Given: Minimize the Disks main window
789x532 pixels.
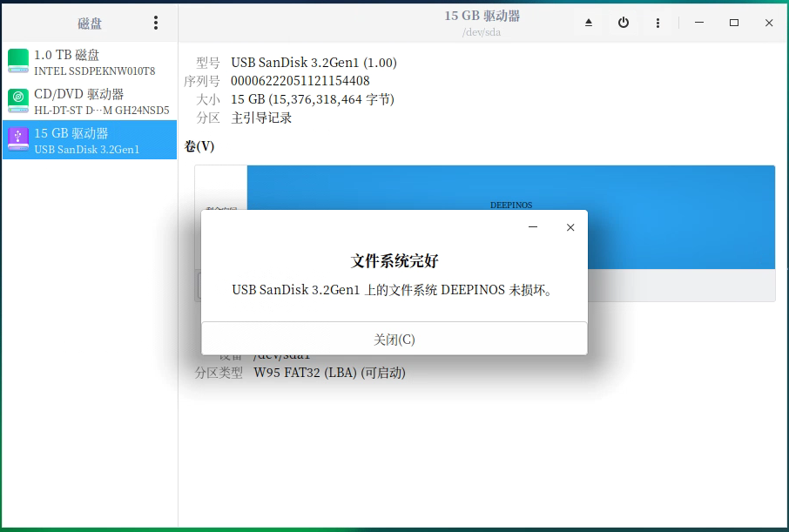Looking at the screenshot, I should tap(699, 23).
